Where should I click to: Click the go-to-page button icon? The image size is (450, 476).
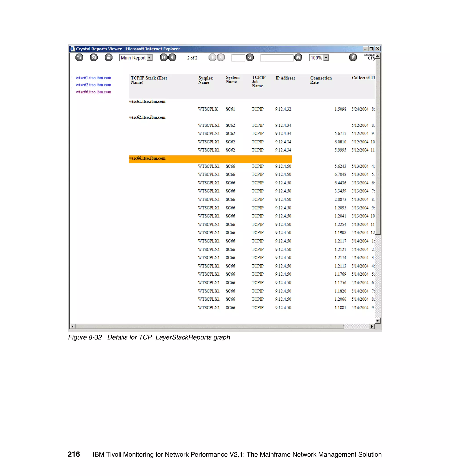pos(250,58)
